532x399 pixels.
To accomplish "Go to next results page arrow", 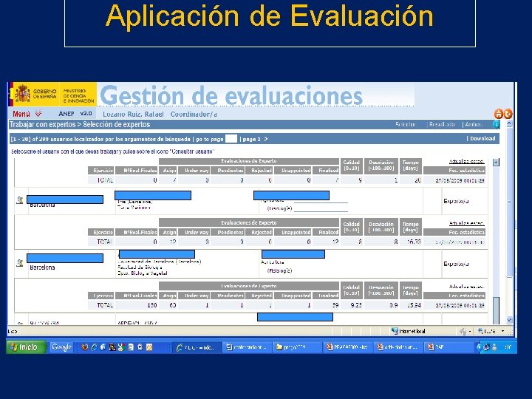I will click(266, 139).
